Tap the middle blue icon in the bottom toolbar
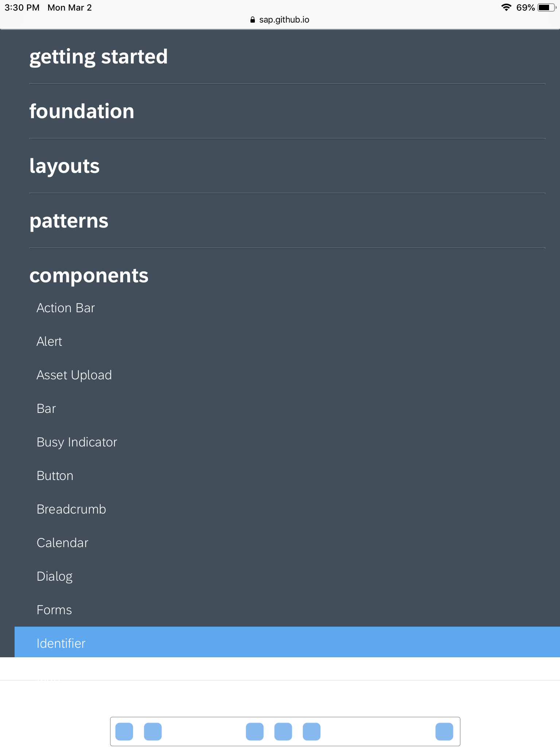560x747 pixels. [283, 731]
